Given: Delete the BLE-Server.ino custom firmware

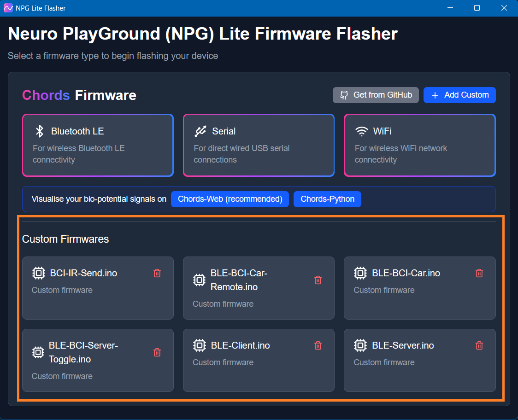Looking at the screenshot, I should tap(479, 345).
